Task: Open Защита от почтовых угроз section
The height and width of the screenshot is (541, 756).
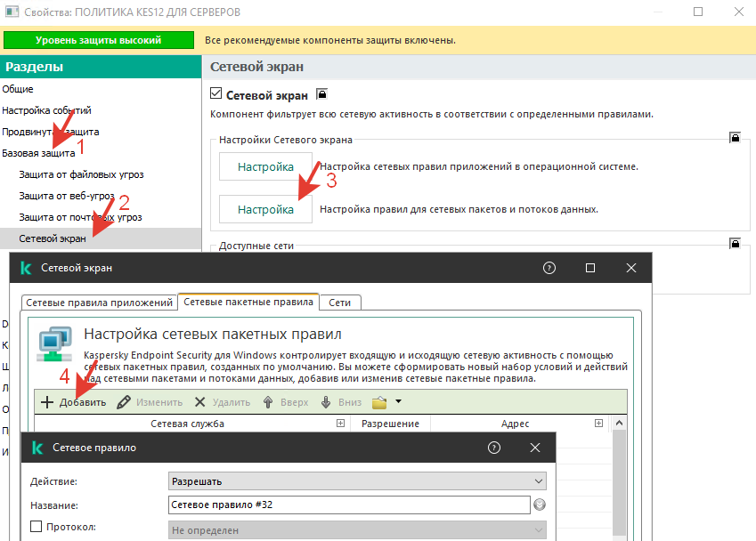Action: [80, 217]
